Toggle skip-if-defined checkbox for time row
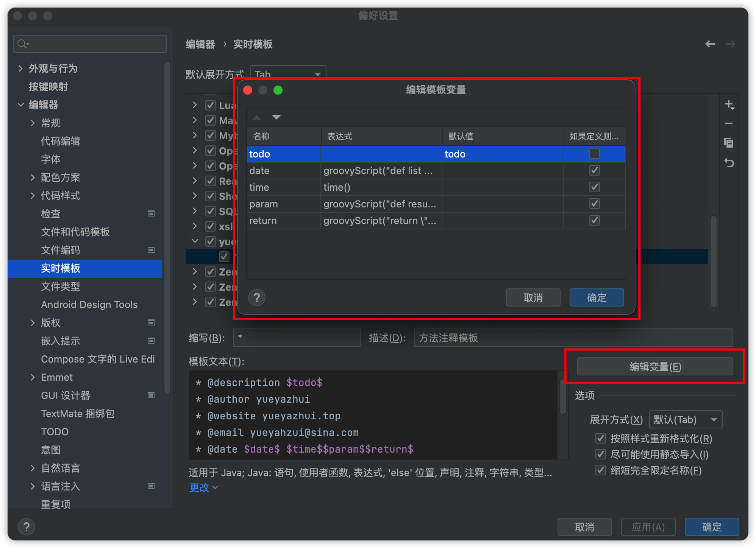The image size is (756, 548). tap(595, 187)
